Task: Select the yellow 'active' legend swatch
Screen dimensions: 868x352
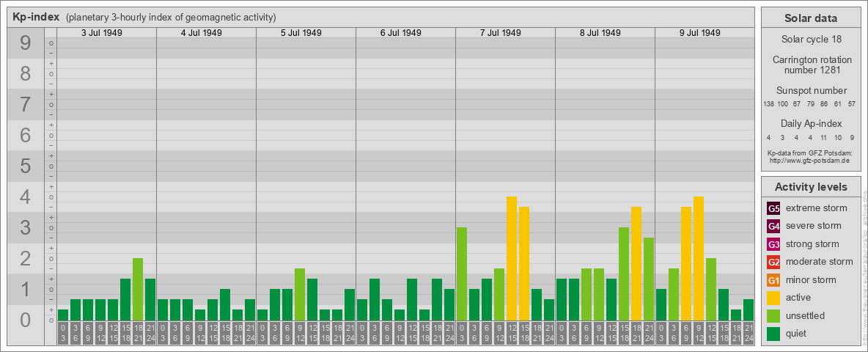Action: coord(773,298)
